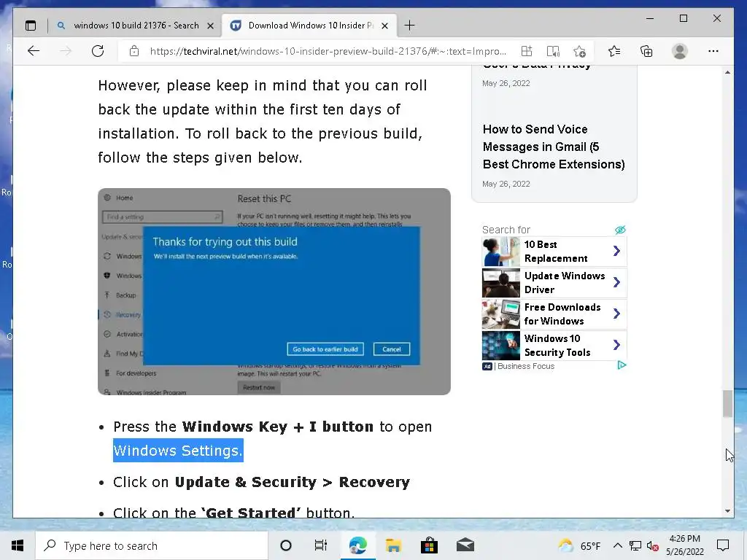747x560 pixels.
Task: Open the clock showing 4:26 PM
Action: (x=684, y=545)
